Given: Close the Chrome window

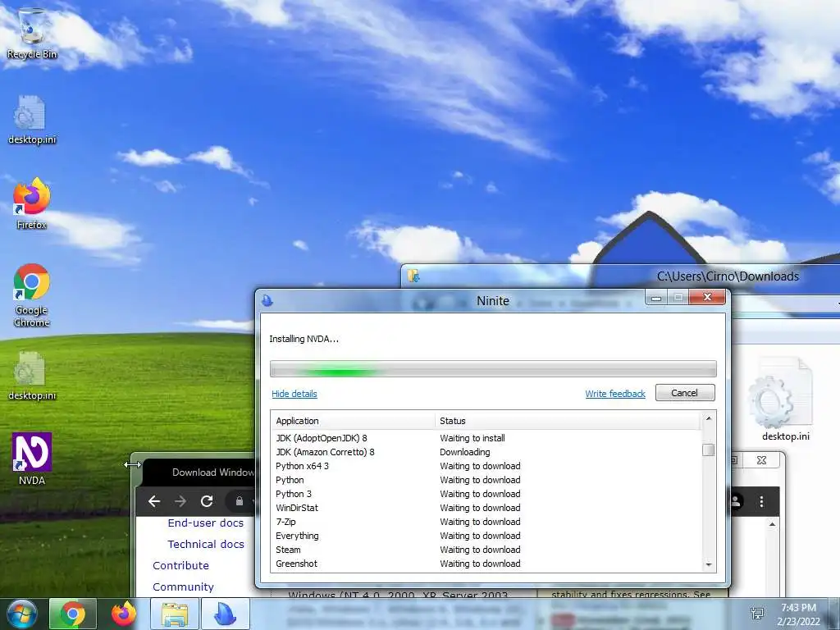Looking at the screenshot, I should click(x=761, y=460).
